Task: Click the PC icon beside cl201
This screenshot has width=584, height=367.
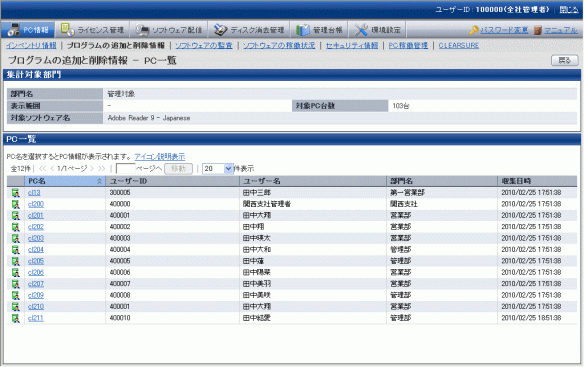Action: click(x=15, y=215)
